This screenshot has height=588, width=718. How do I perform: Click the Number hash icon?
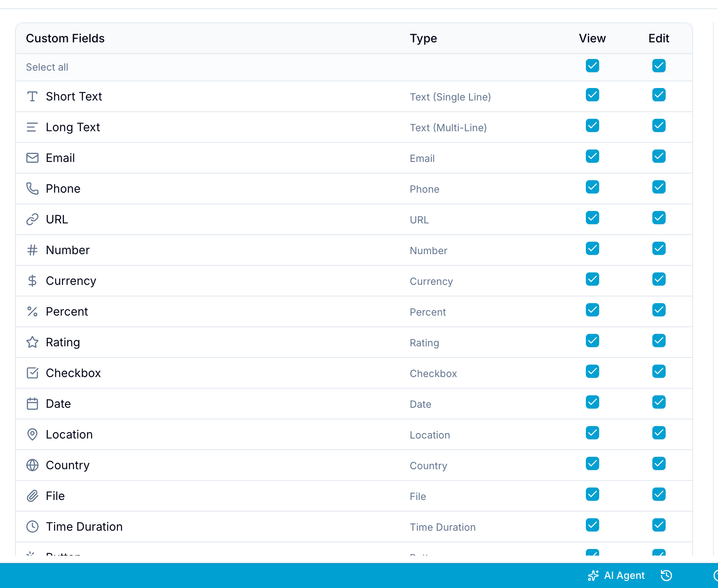(x=32, y=250)
